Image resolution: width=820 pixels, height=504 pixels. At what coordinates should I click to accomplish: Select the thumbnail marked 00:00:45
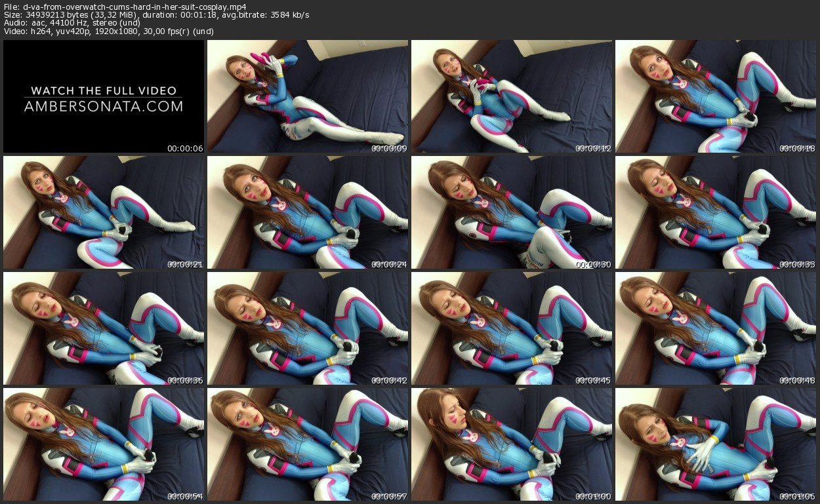pos(512,328)
